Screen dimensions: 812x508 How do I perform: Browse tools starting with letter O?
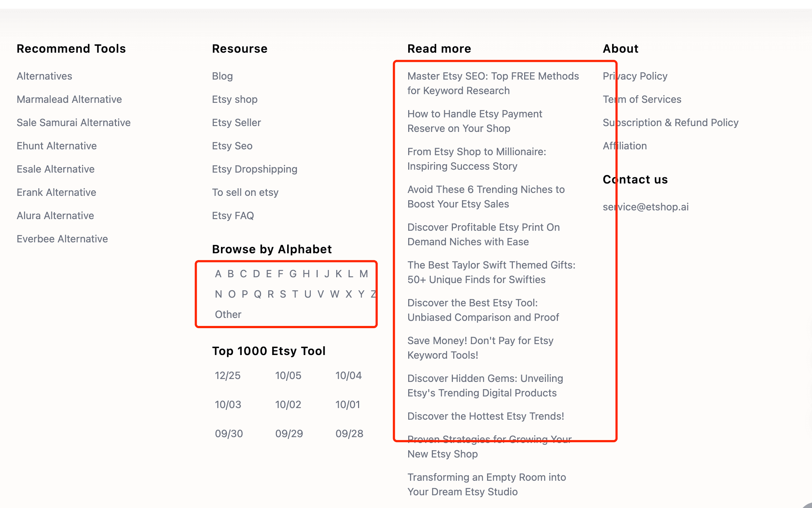point(232,294)
